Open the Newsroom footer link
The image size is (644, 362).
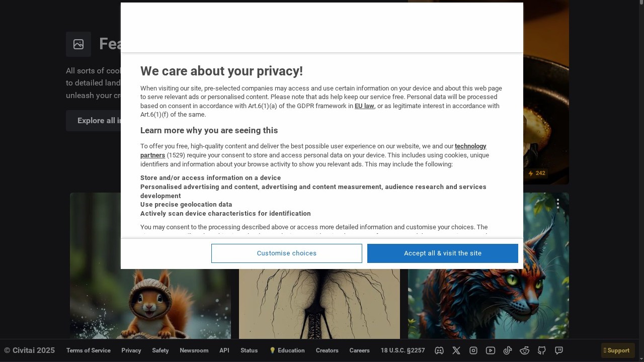[194, 350]
